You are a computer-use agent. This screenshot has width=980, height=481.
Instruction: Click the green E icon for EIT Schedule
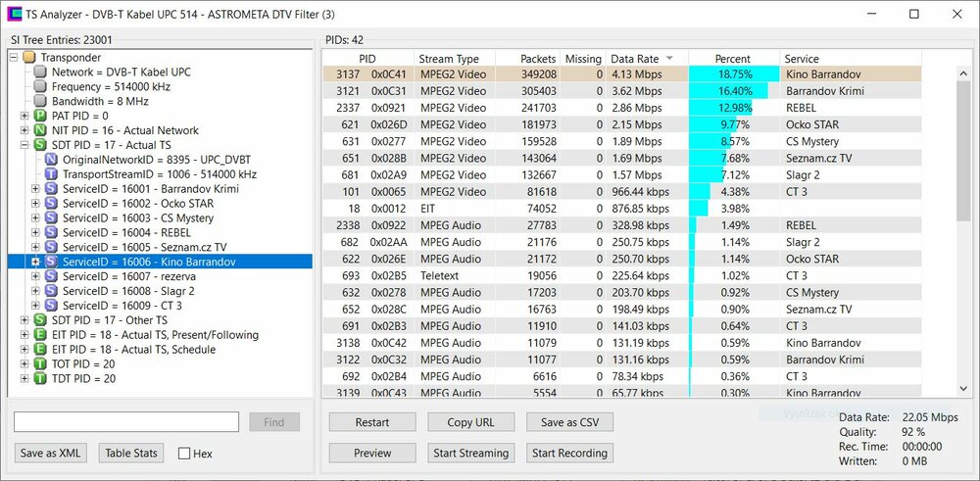pyautogui.click(x=40, y=350)
